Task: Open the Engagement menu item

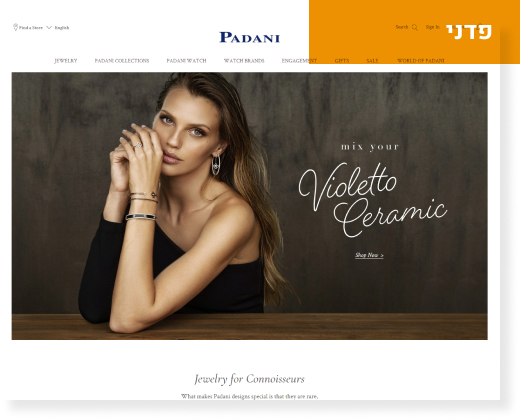Action: (299, 61)
